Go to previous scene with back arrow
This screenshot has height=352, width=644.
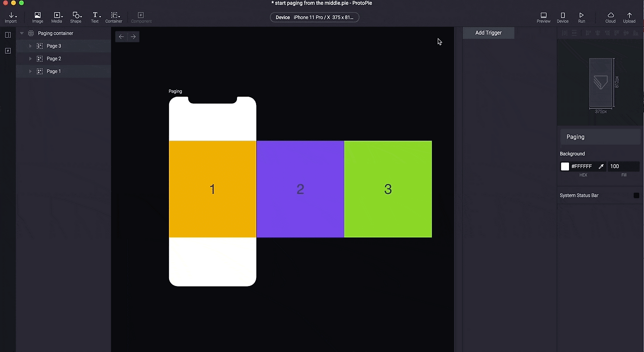121,36
